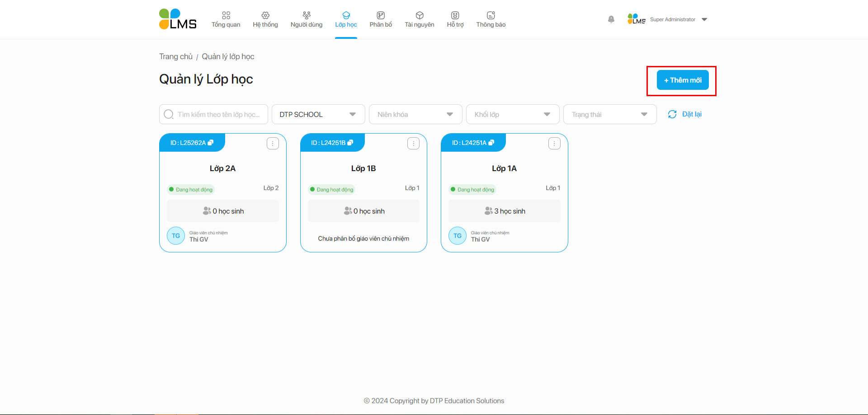Viewport: 868px width, 415px height.
Task: Click TG teacher avatar on Lớp 2A card
Action: pyautogui.click(x=176, y=236)
